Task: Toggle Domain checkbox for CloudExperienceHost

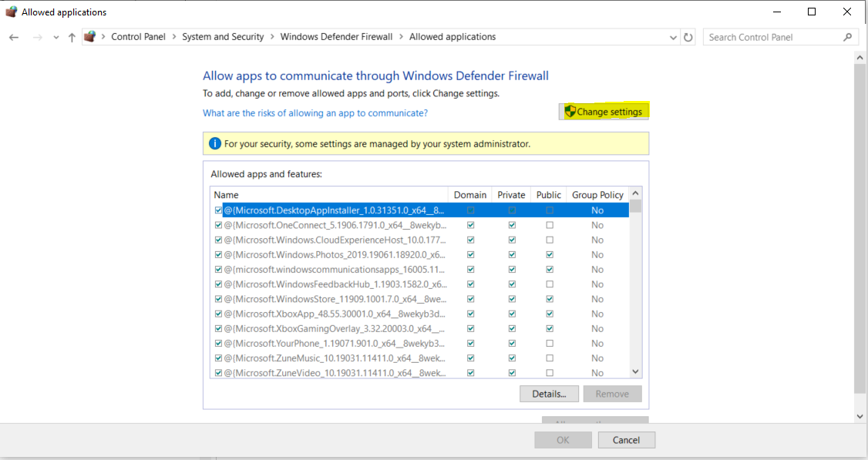Action: click(x=470, y=240)
